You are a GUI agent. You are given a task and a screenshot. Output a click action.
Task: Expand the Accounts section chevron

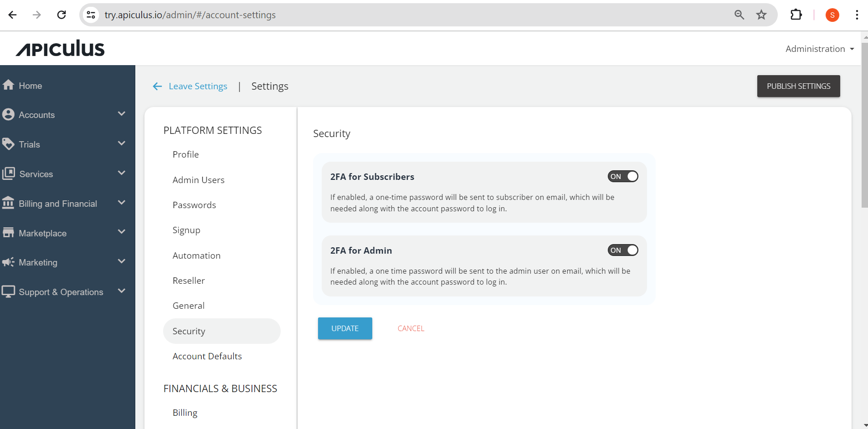pyautogui.click(x=121, y=114)
